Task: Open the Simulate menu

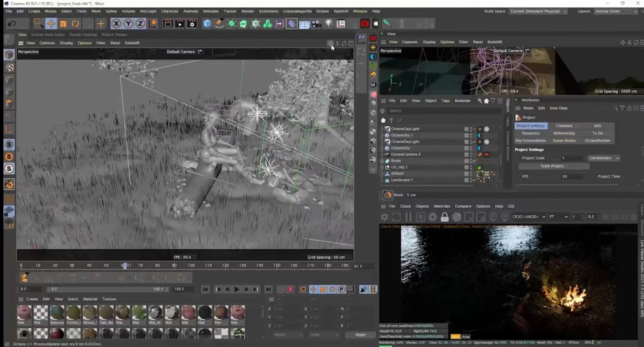Action: pos(210,11)
